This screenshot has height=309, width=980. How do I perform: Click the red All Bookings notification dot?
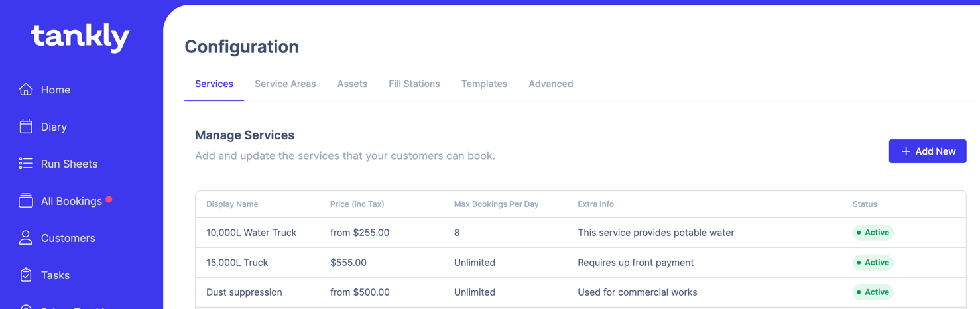coord(109,199)
